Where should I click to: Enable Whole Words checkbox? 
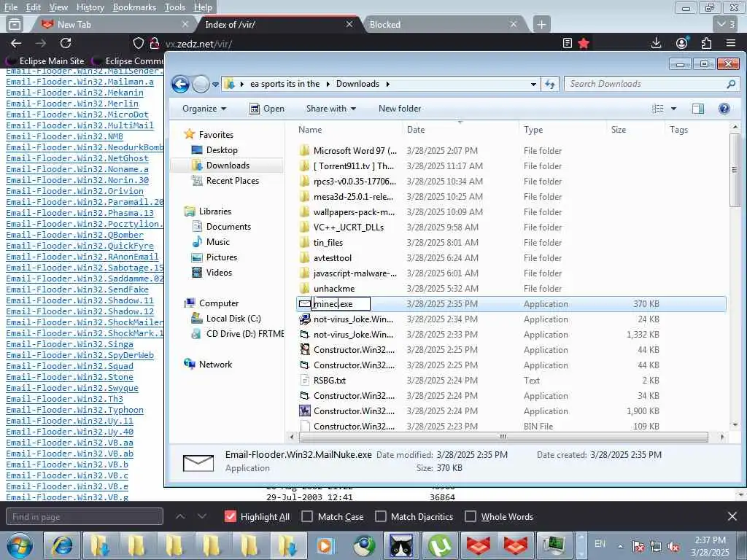(x=471, y=516)
